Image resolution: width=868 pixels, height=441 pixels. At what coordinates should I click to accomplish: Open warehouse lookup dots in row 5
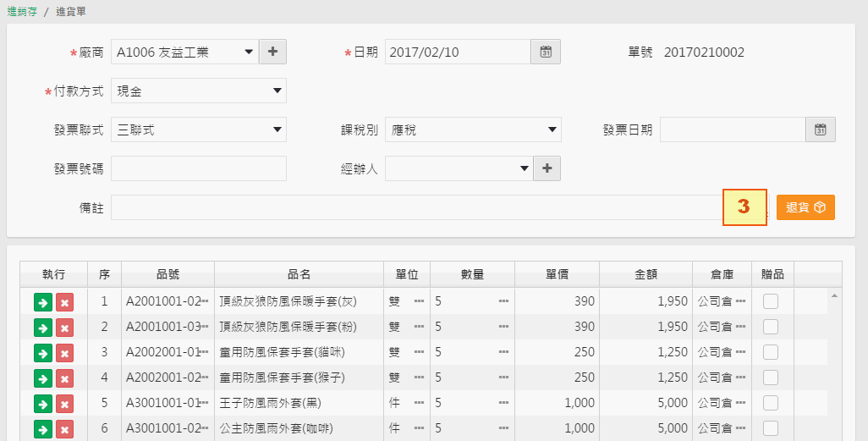tap(741, 403)
